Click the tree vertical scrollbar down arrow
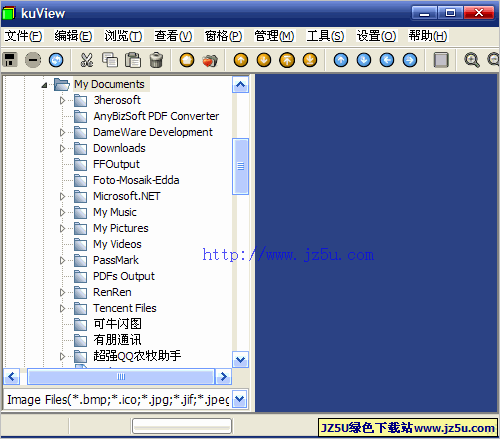 coord(240,360)
